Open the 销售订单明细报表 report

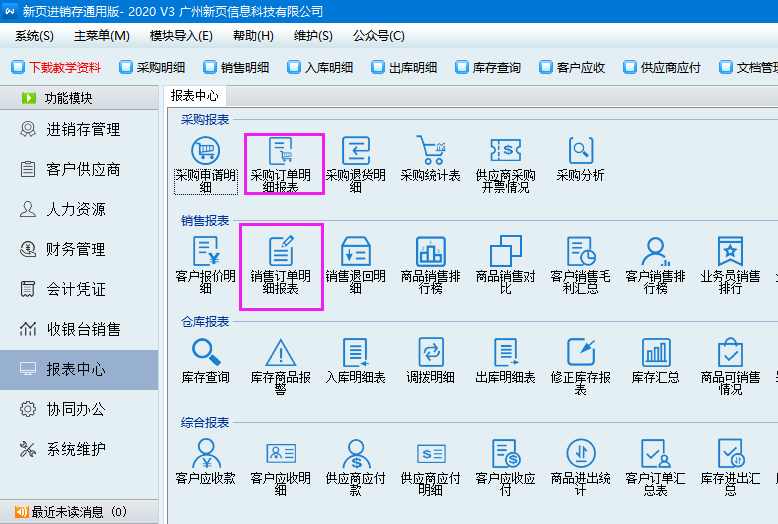pyautogui.click(x=281, y=265)
